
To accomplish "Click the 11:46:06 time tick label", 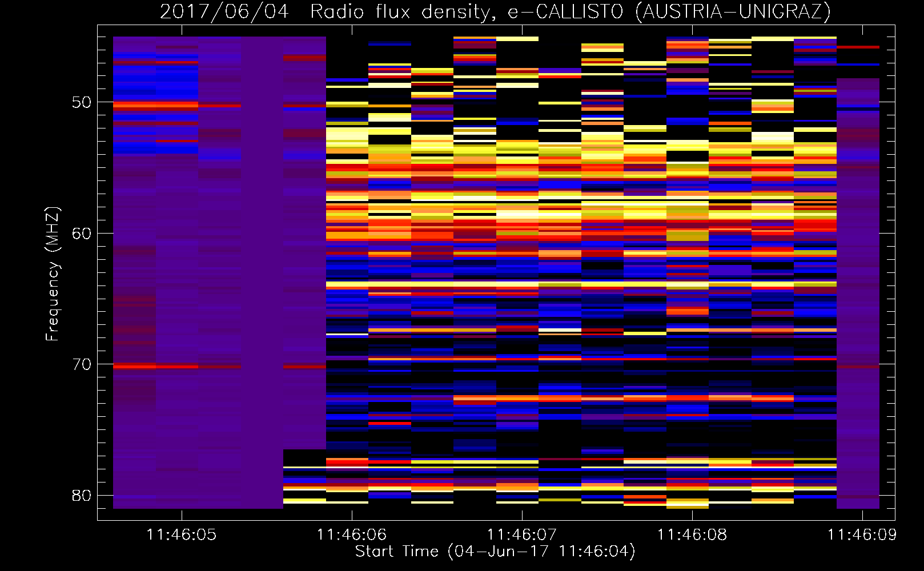I will (352, 534).
